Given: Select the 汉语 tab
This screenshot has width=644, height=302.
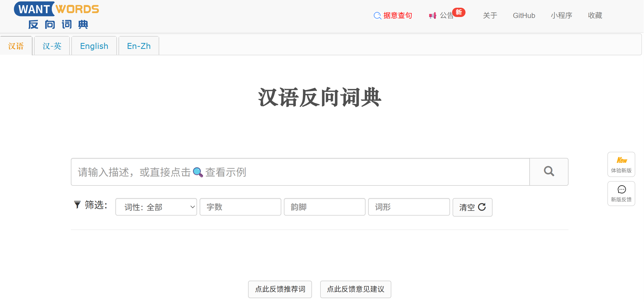Looking at the screenshot, I should (16, 46).
